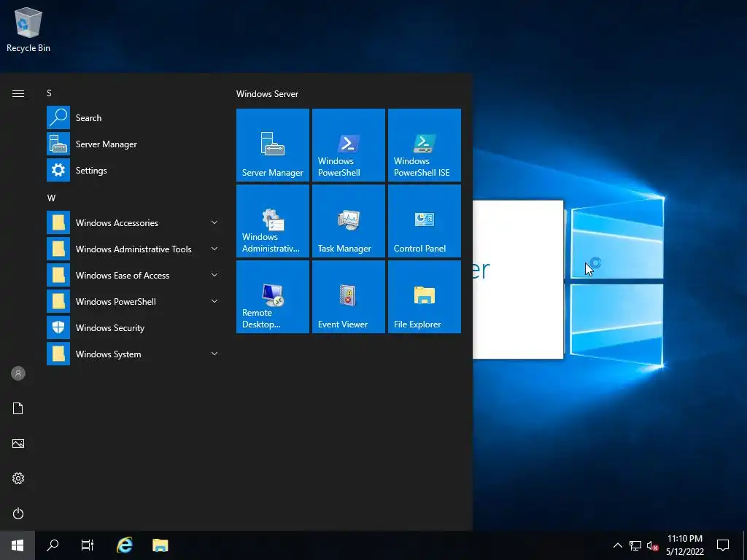Open the Server Manager tile
The height and width of the screenshot is (560, 747).
point(273,145)
